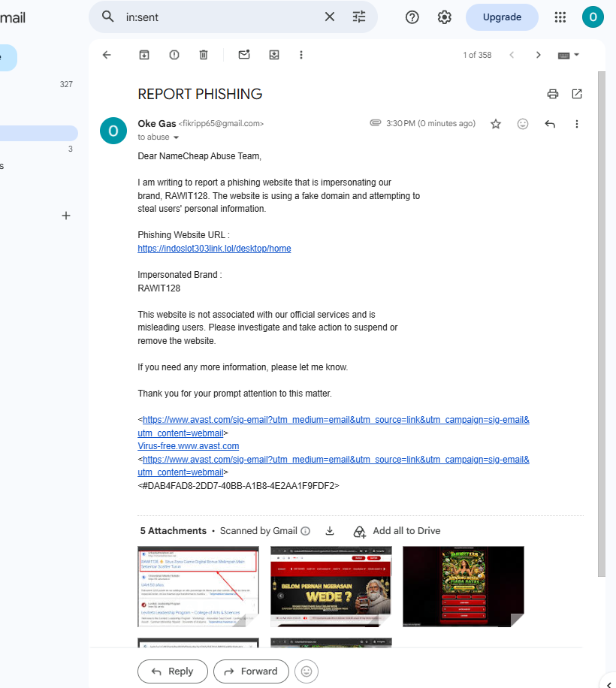
Task: Open the WEDE banner attachment thumbnail
Action: [331, 586]
